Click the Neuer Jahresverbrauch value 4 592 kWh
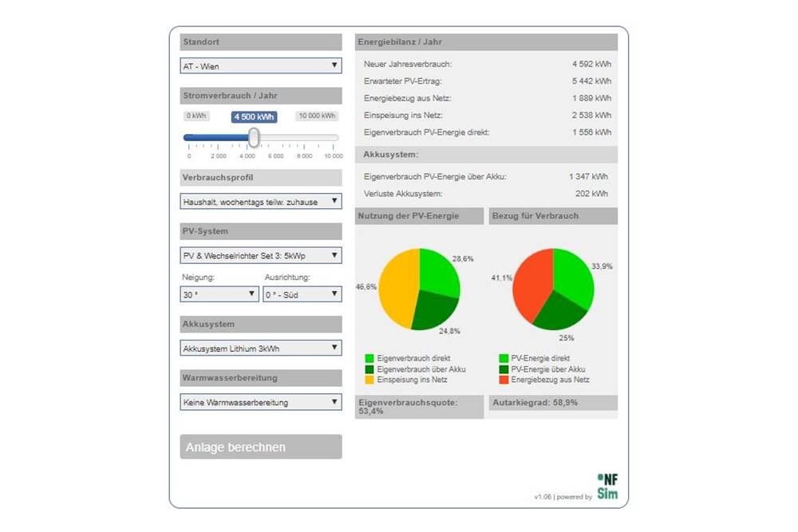 (x=591, y=64)
